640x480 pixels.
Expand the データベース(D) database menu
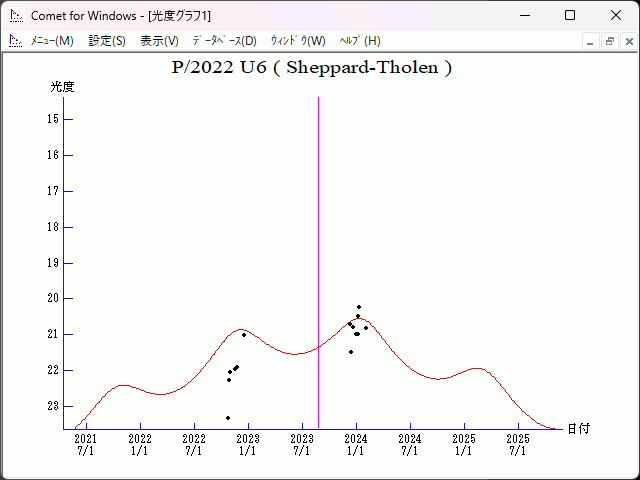(224, 41)
